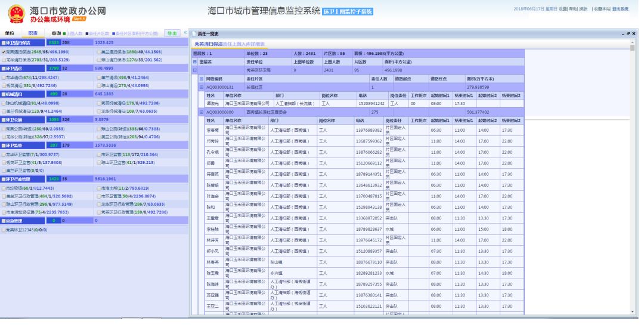
Task: Click the 环卫上图监控子系统 subsystem label
Action: click(348, 11)
